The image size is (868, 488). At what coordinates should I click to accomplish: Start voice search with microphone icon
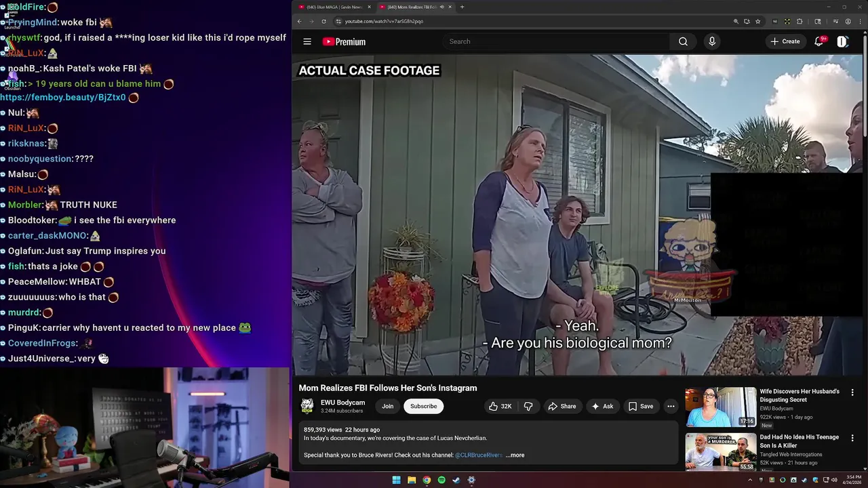[711, 41]
